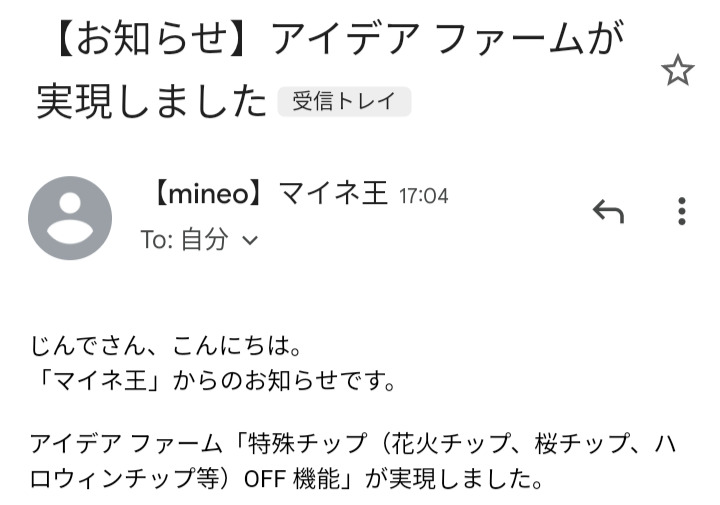
Task: Star this mineo email
Action: click(677, 70)
